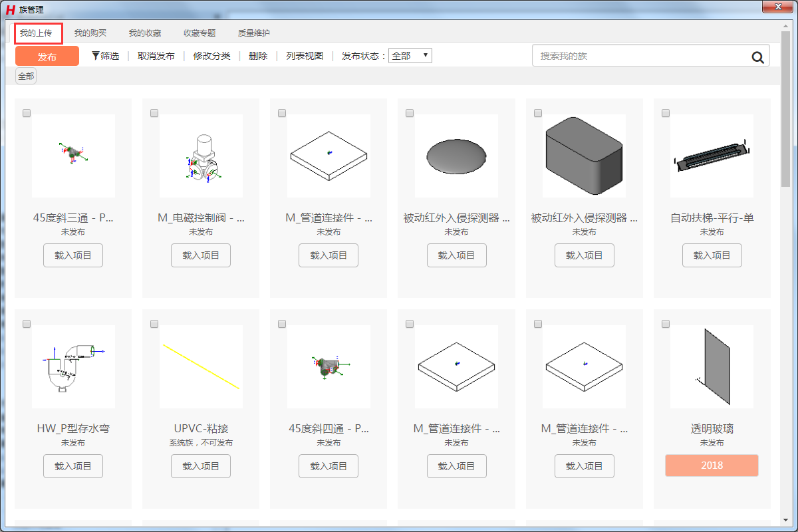Click the 45度斜四通 - P... family name
Screen dimensions: 798x532
[329, 429]
